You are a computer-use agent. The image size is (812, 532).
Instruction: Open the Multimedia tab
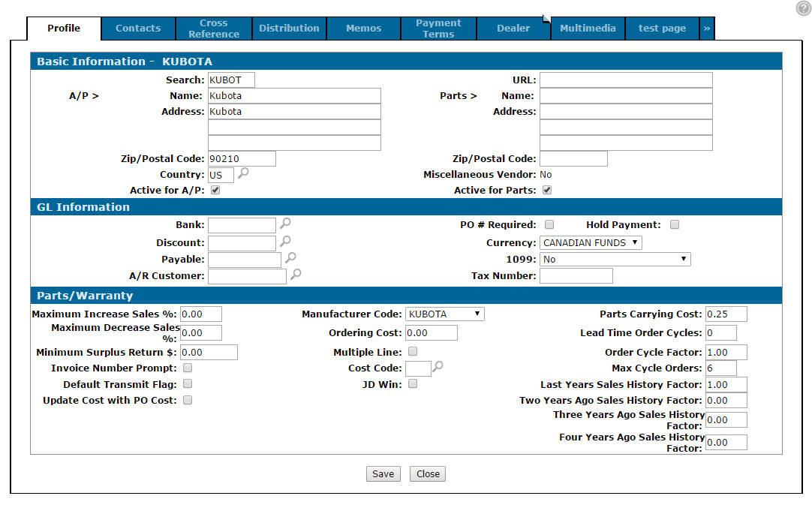(x=588, y=29)
